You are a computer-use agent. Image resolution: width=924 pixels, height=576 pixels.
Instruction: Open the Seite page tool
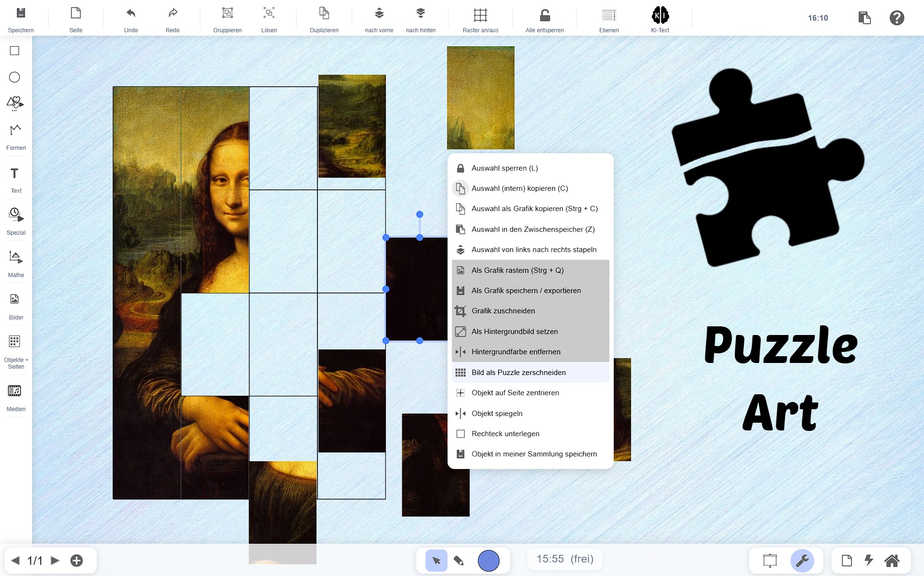pos(76,13)
